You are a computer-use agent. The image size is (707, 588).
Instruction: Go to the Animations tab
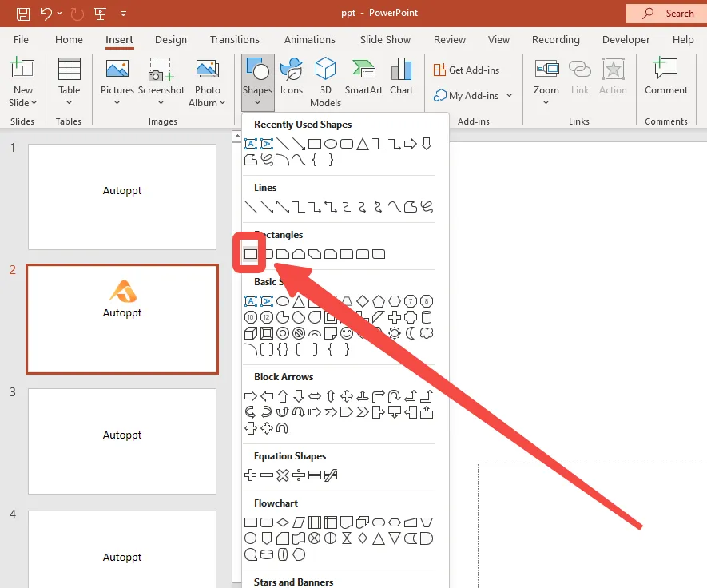click(x=310, y=40)
